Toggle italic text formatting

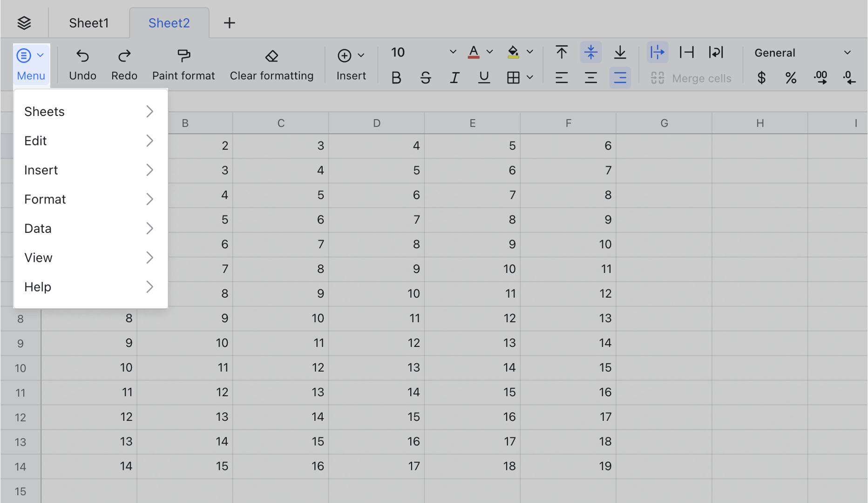pyautogui.click(x=454, y=78)
